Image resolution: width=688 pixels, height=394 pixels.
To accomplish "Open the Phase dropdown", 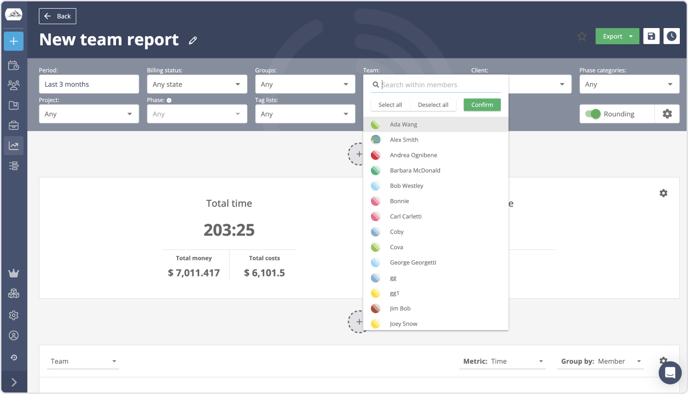I will point(197,114).
